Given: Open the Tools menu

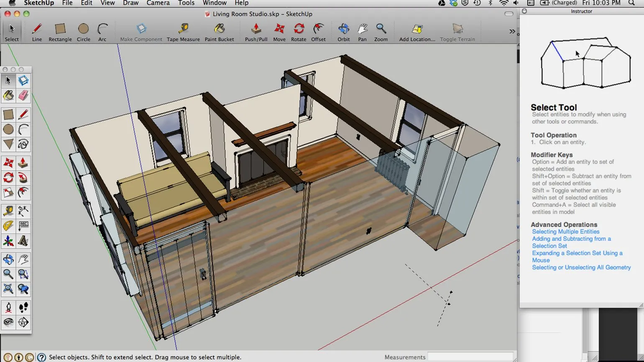Looking at the screenshot, I should (186, 3).
